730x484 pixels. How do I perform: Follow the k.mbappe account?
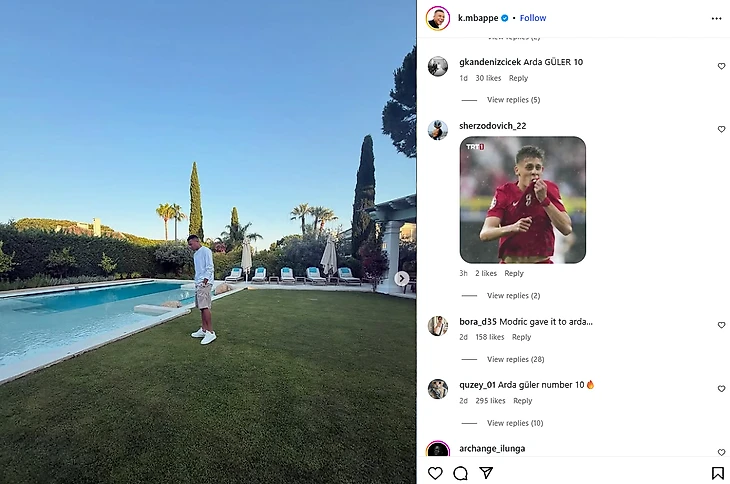tap(533, 18)
